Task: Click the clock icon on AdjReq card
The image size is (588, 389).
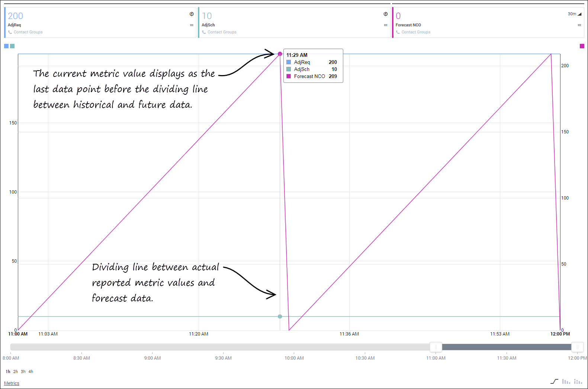Action: pyautogui.click(x=192, y=14)
